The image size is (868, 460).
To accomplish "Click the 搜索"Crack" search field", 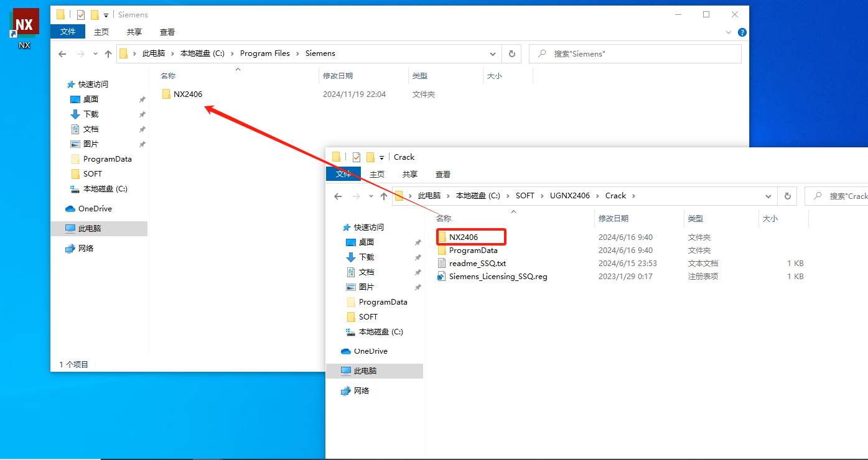I will point(836,196).
